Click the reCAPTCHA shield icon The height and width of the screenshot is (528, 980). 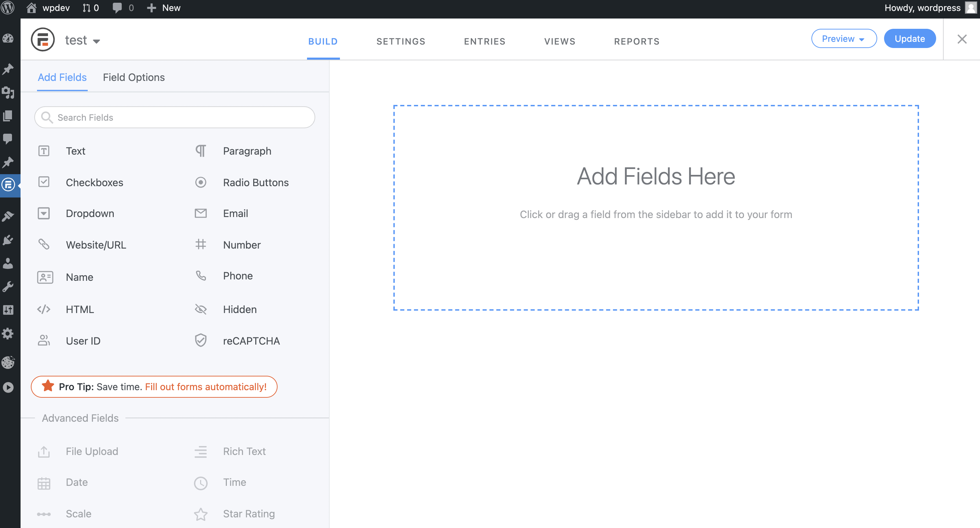pos(200,340)
